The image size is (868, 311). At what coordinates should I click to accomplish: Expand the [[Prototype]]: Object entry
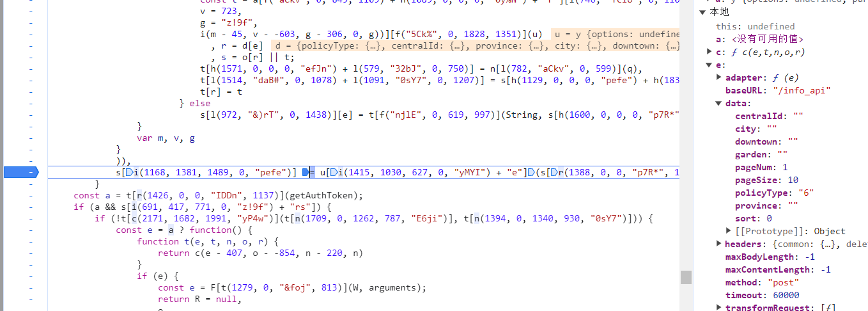click(x=729, y=231)
